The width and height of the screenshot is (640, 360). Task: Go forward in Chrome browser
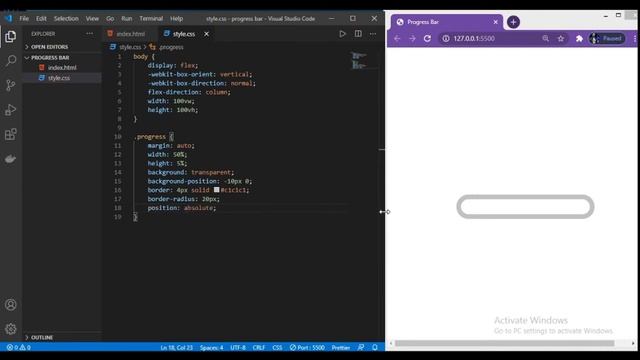coord(412,38)
